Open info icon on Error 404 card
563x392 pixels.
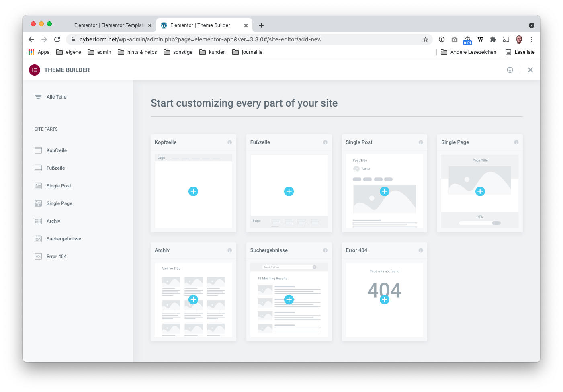click(x=421, y=250)
